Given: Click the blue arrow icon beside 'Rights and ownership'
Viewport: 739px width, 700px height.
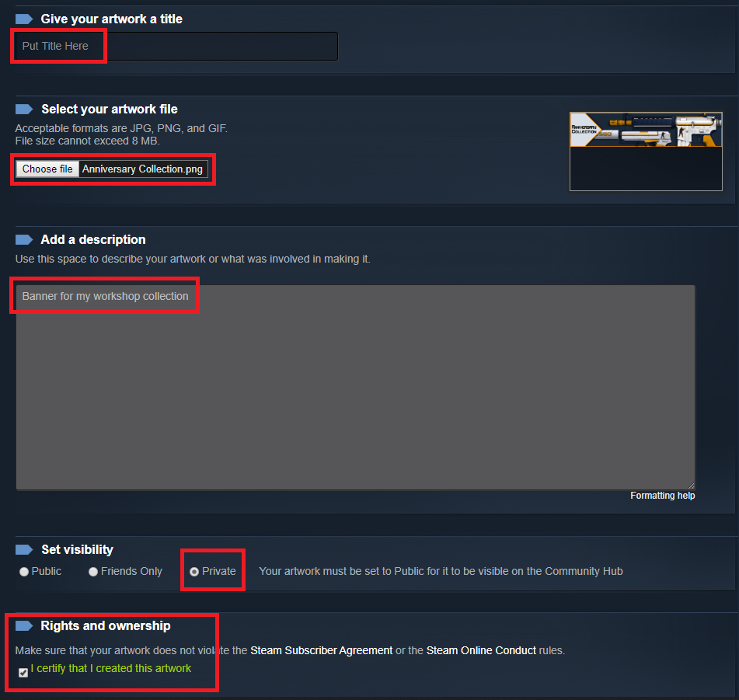Looking at the screenshot, I should 24,626.
